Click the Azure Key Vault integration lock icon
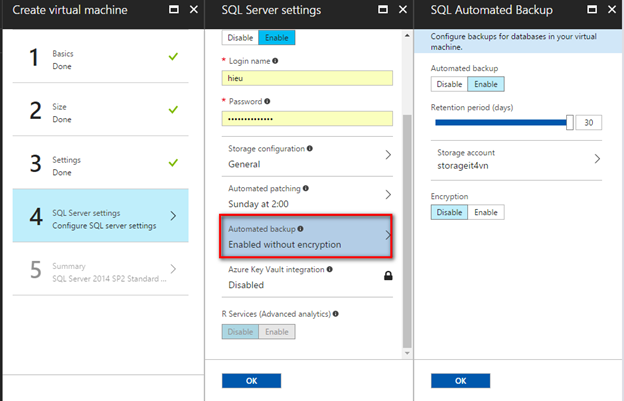This screenshot has width=624, height=401. [389, 276]
